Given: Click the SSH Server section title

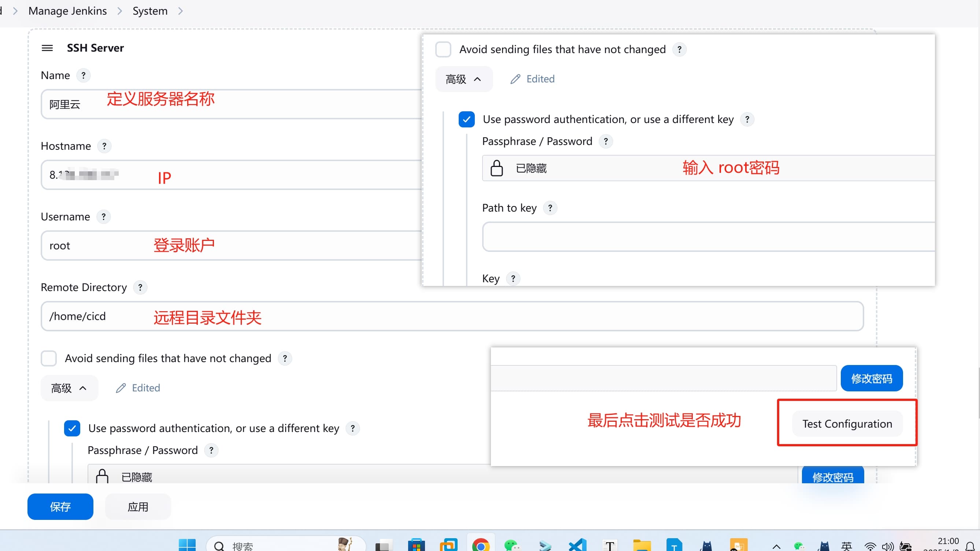Looking at the screenshot, I should pos(96,48).
